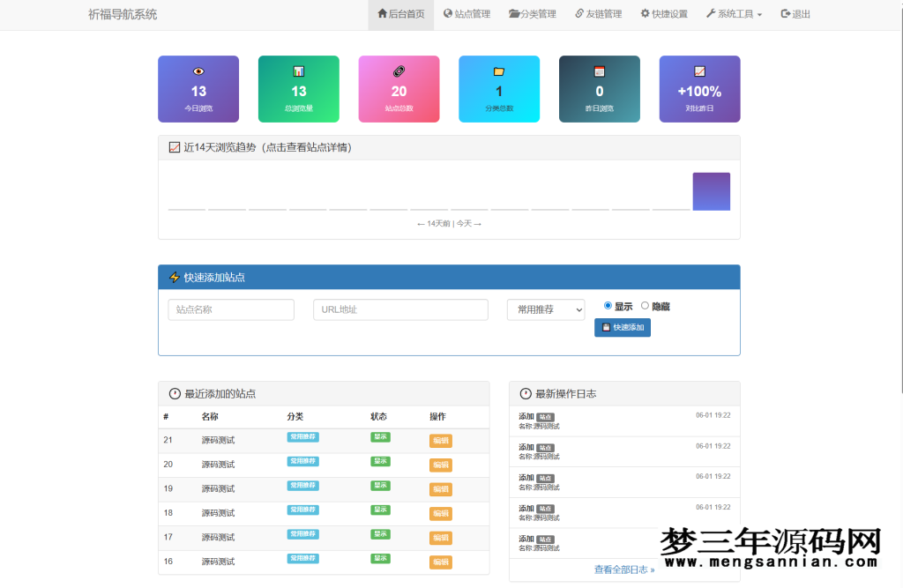Click the 常用推荐 tag in row 17

coord(303,534)
